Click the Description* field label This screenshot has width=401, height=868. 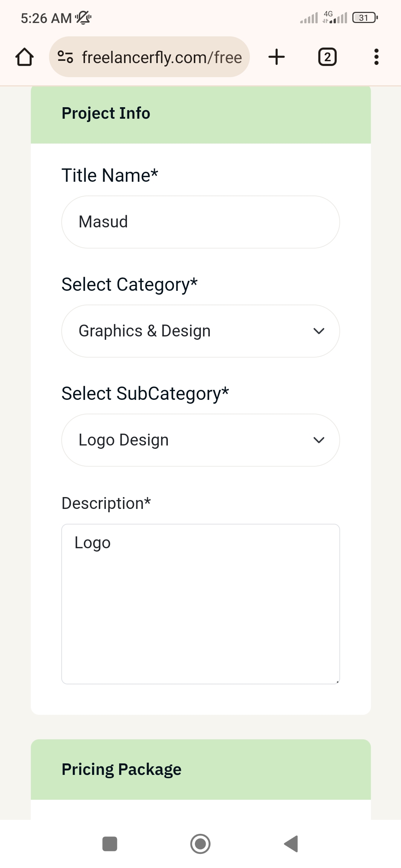point(106,503)
